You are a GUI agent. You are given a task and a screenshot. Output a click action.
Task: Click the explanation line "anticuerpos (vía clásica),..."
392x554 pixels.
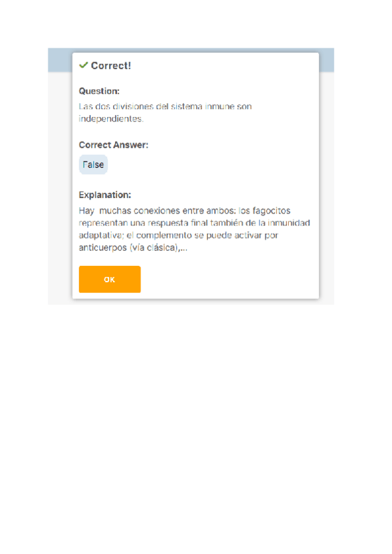(134, 248)
